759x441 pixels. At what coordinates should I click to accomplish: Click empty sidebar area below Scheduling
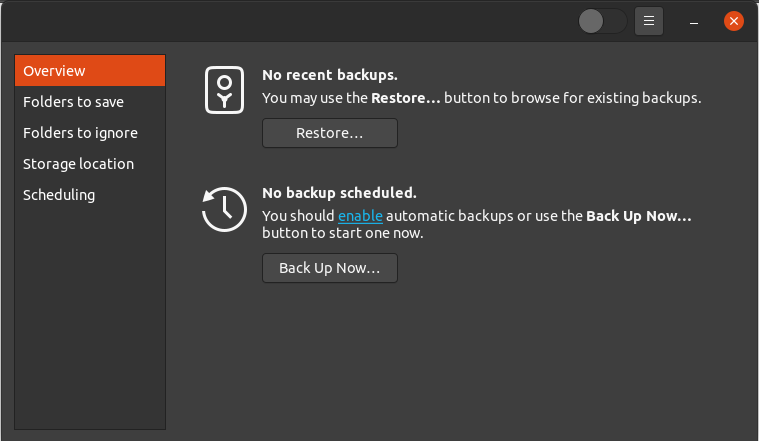click(x=90, y=320)
